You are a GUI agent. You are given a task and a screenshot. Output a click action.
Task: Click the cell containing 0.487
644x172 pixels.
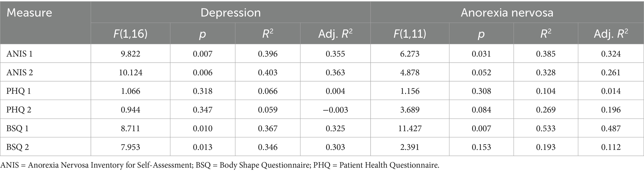(x=611, y=128)
